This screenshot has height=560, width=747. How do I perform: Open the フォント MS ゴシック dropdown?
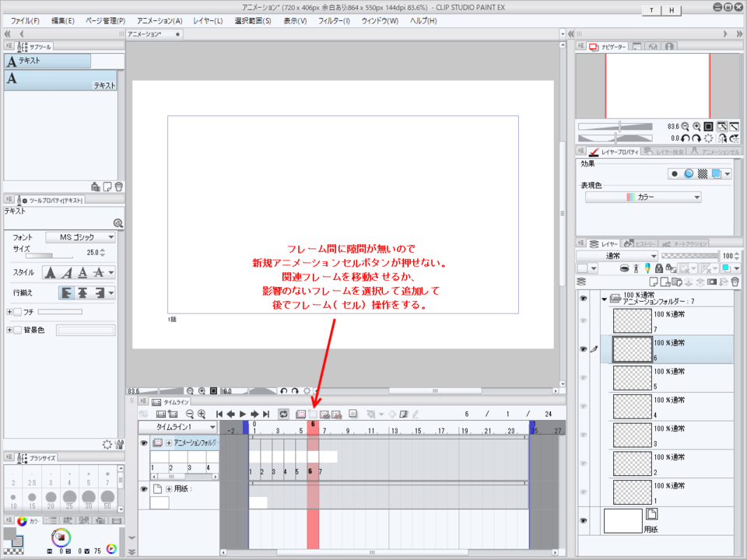[80, 237]
